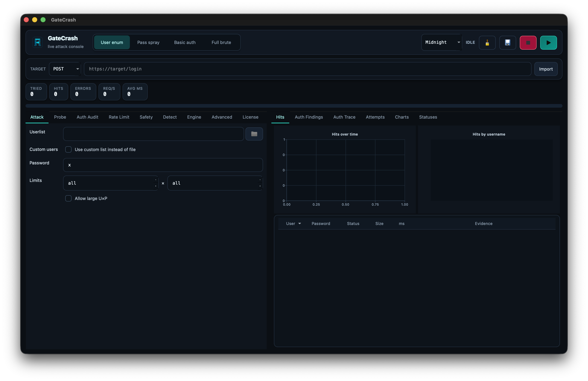Click the Size column header
Screen dimensions: 588x381
pyautogui.click(x=379, y=224)
